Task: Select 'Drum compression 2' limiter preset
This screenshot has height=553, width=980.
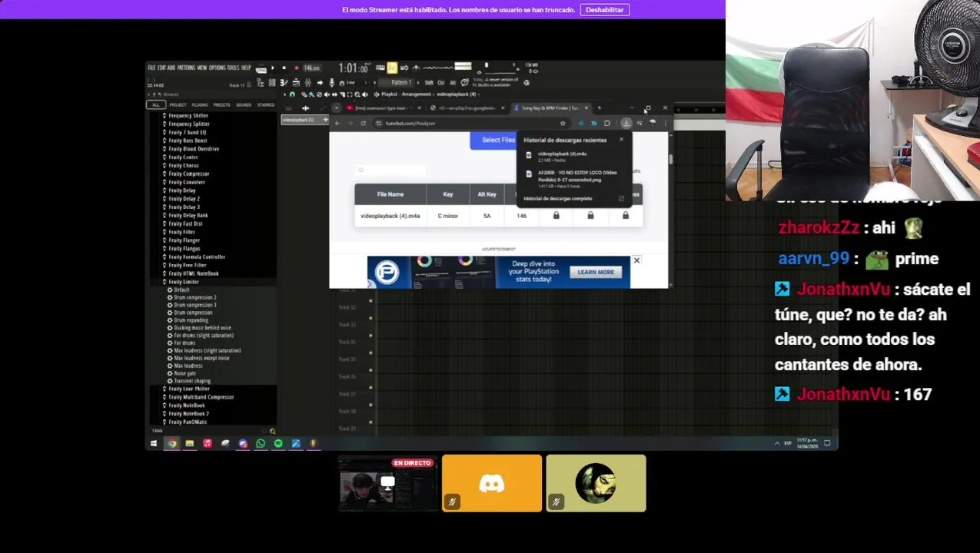Action: pyautogui.click(x=194, y=297)
